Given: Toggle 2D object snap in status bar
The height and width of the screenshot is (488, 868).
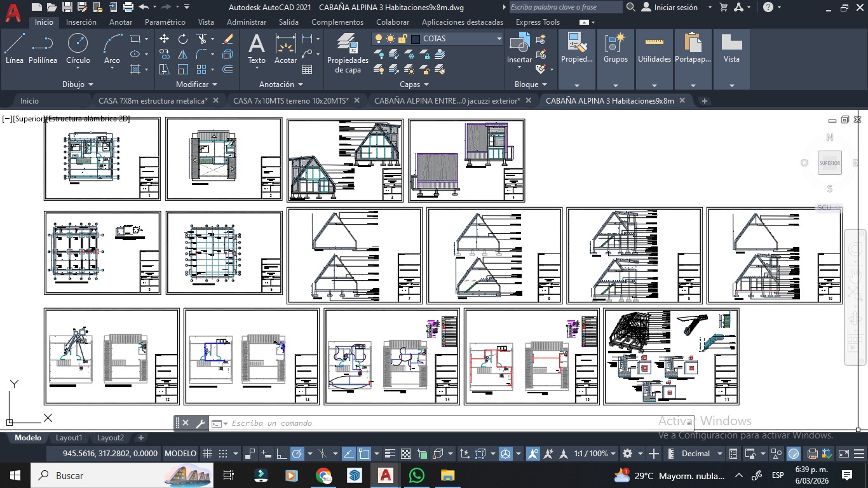Looking at the screenshot, I should 365,454.
